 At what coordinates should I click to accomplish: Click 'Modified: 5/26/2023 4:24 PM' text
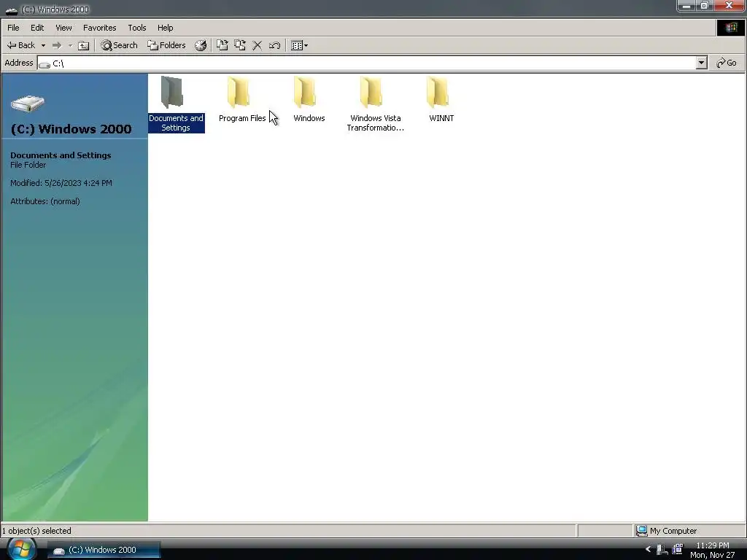click(61, 183)
